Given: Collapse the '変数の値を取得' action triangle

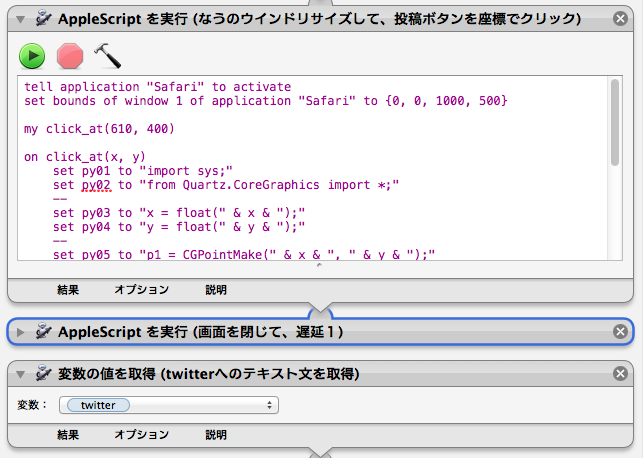Looking at the screenshot, I should pyautogui.click(x=21, y=374).
